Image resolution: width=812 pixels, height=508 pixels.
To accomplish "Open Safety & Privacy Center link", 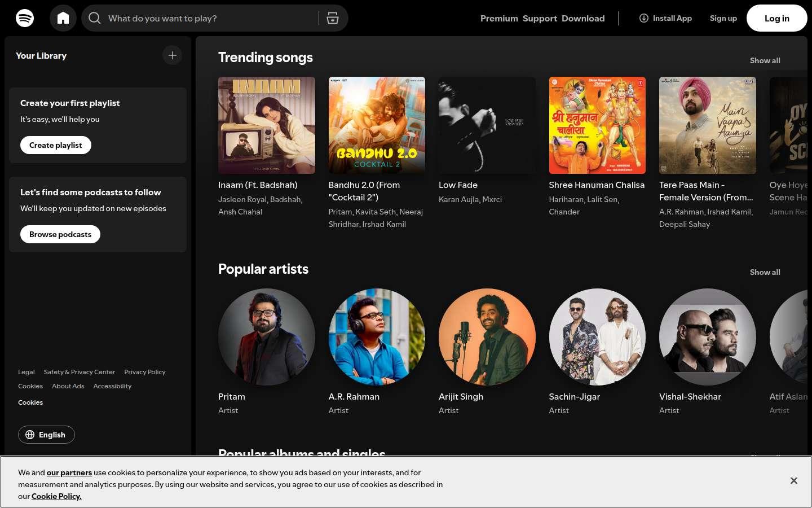I will pos(80,372).
